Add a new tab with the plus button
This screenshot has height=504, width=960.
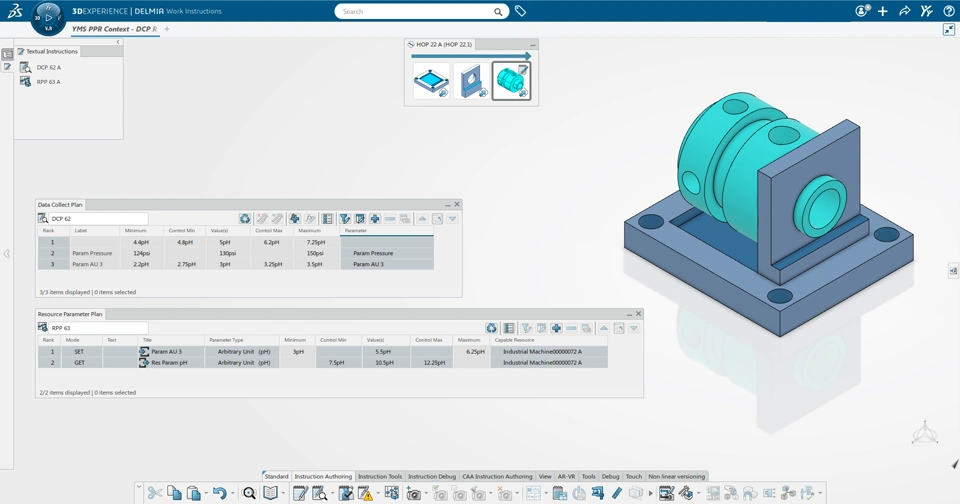point(167,29)
